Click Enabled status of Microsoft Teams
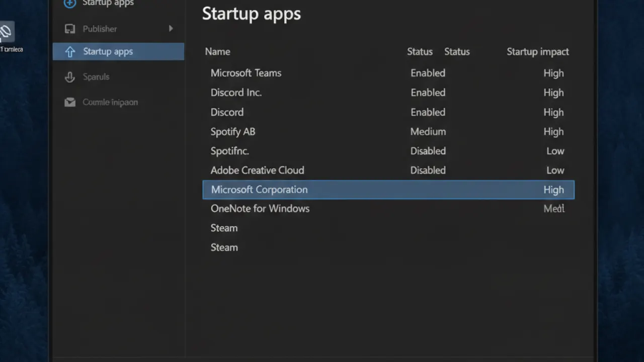 (x=428, y=73)
